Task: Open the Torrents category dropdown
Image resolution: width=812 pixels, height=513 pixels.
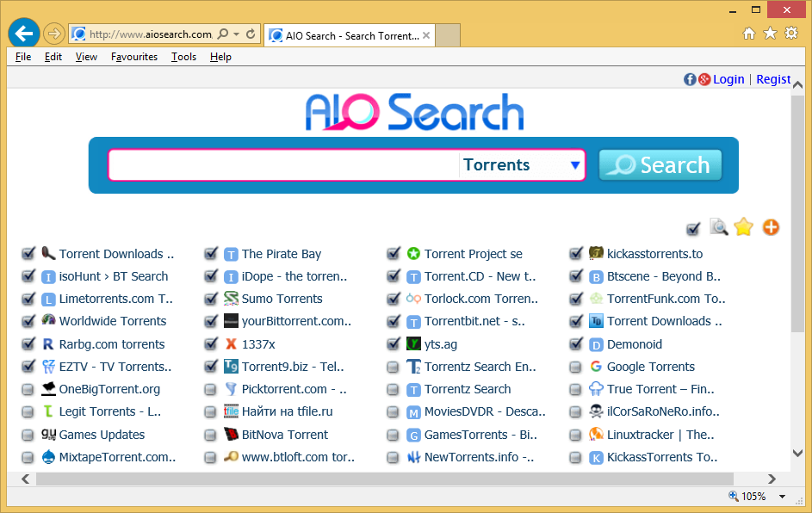Action: coord(522,165)
